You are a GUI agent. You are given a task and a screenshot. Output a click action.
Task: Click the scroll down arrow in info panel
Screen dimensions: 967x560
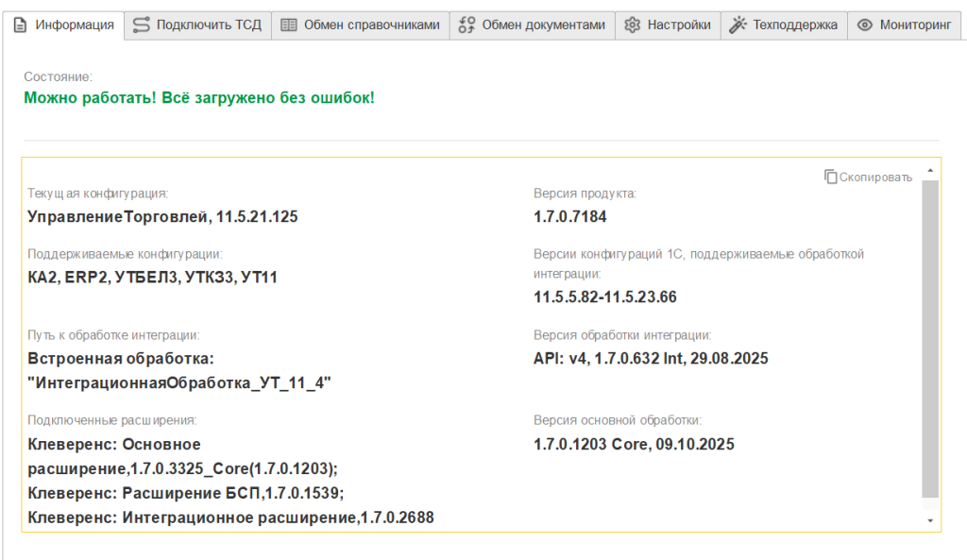pos(930,520)
